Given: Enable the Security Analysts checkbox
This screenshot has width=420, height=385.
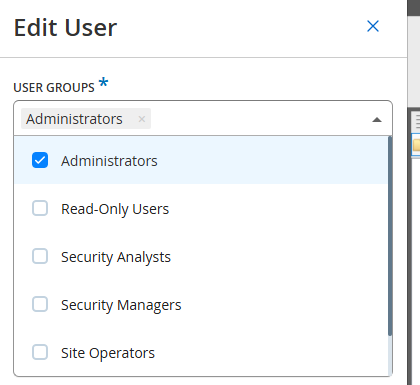Looking at the screenshot, I should 40,256.
